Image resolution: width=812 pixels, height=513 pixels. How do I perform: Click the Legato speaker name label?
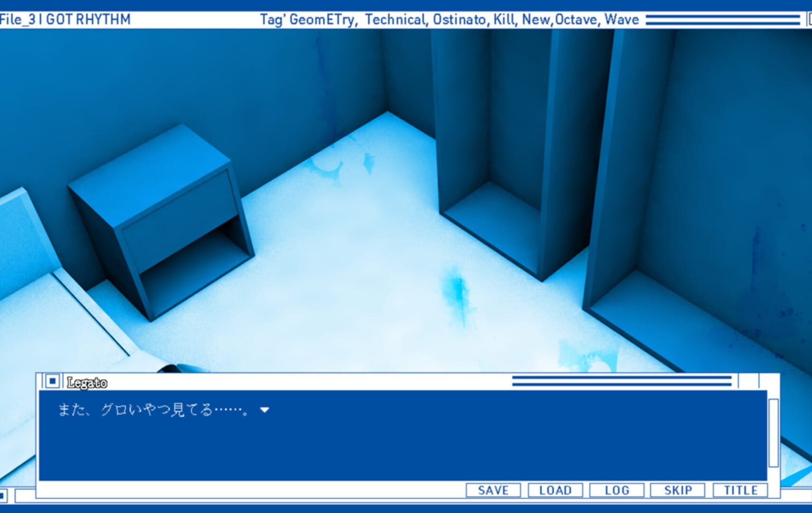click(x=87, y=383)
